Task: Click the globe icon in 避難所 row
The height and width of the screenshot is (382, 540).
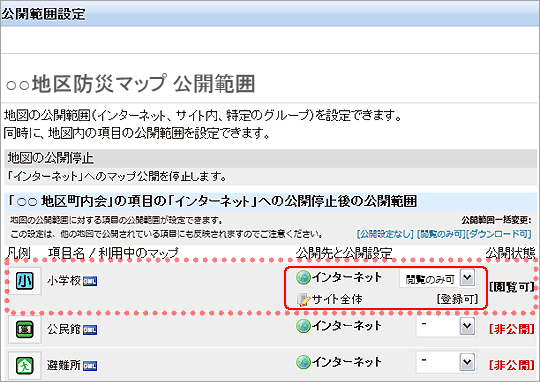Action: click(x=303, y=362)
